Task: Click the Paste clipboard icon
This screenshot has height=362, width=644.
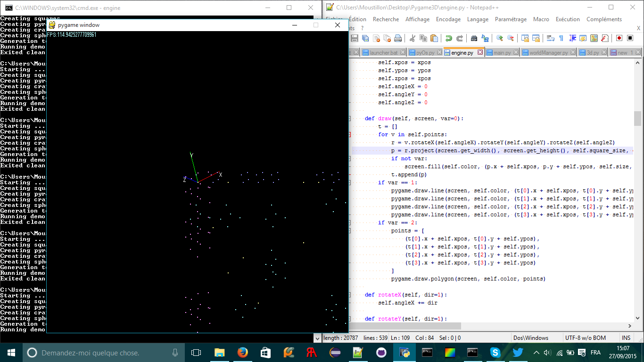Action: [x=434, y=38]
